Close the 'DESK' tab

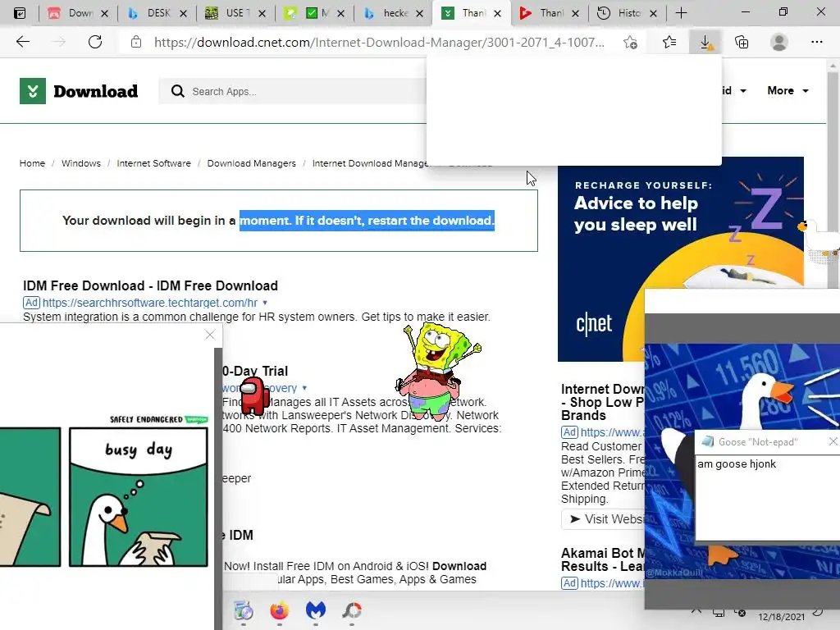183,13
